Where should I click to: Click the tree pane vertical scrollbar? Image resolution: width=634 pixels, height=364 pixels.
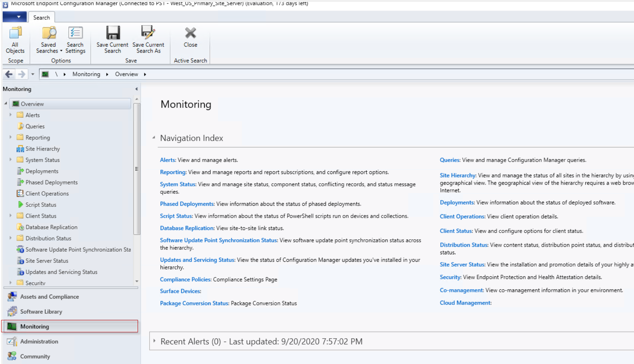coord(137,169)
